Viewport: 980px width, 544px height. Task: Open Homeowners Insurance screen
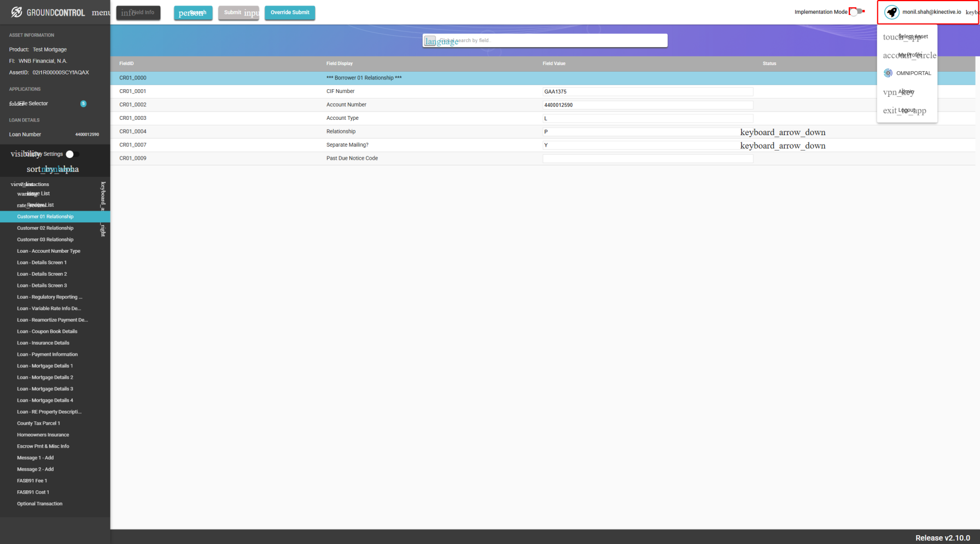click(x=43, y=435)
